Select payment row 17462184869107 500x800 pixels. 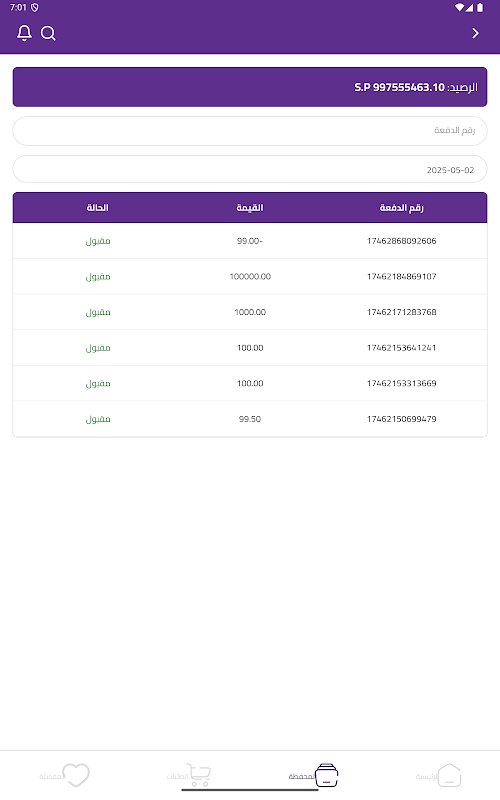tap(250, 277)
